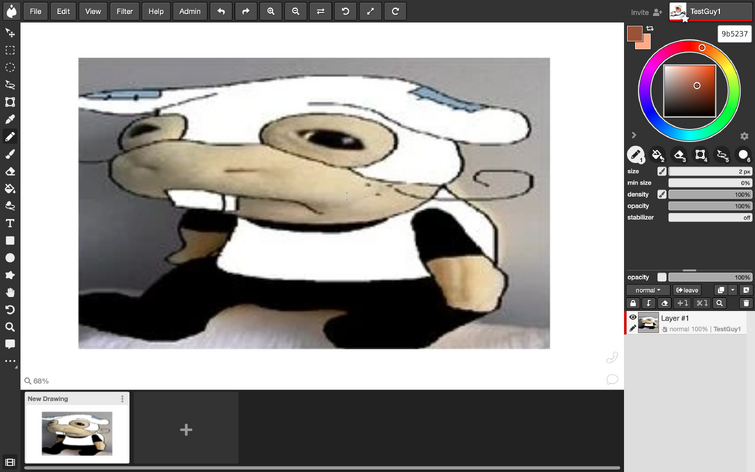Toggle the layer lock button
The height and width of the screenshot is (472, 755).
(633, 303)
